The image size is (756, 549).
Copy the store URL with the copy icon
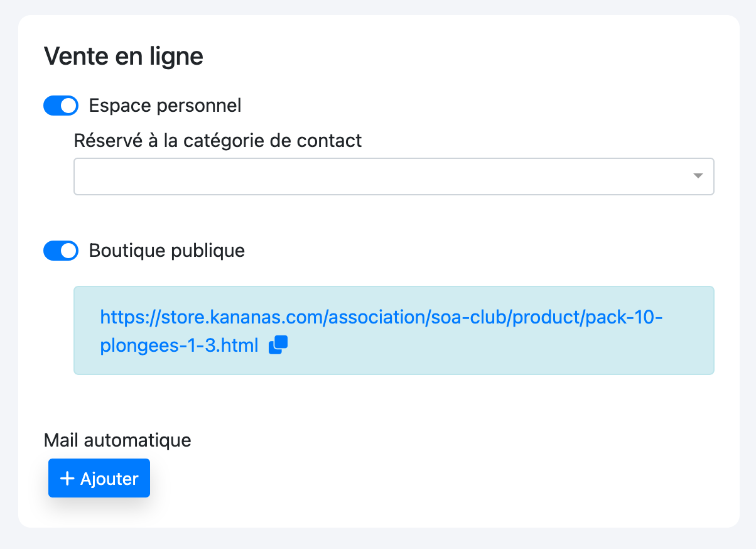point(278,345)
